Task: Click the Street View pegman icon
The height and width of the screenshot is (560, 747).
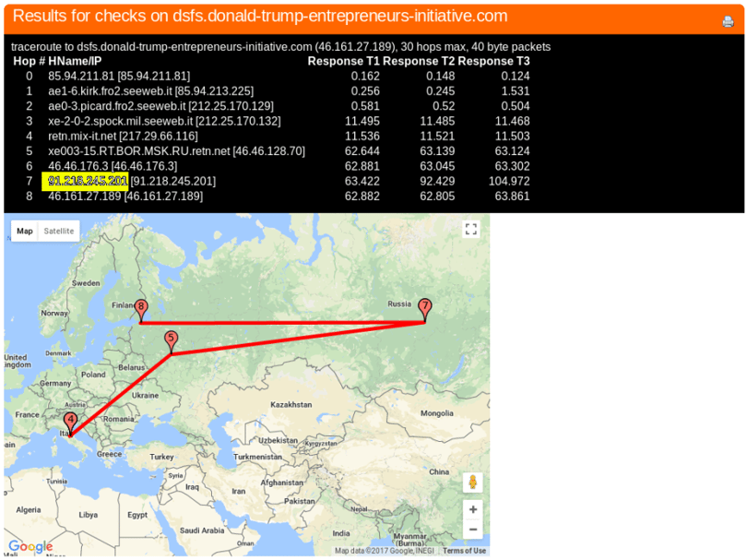Action: [472, 483]
